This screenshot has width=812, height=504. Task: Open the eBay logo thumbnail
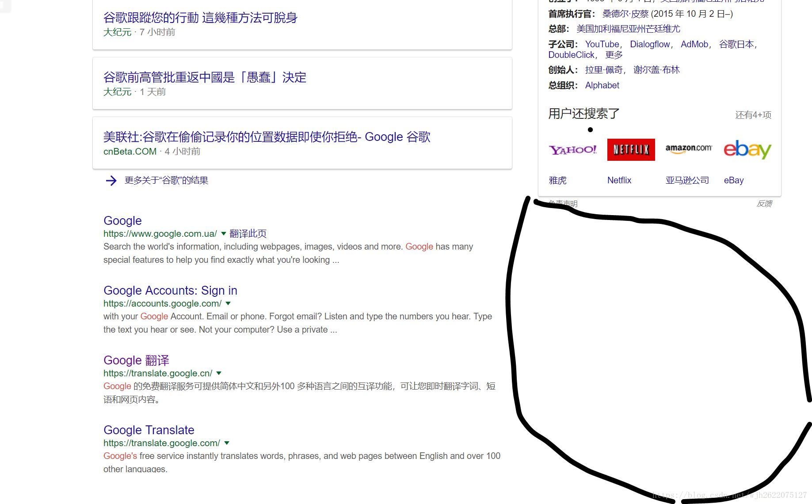747,150
